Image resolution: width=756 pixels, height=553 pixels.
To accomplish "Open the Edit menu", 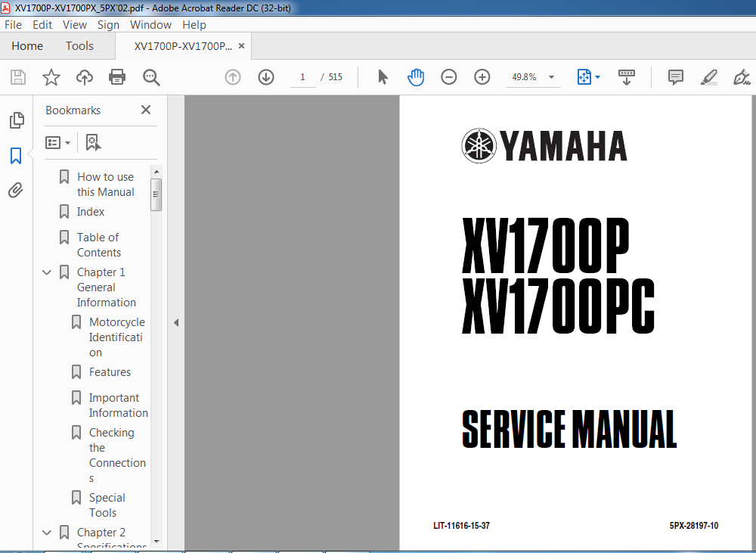I will pyautogui.click(x=42, y=25).
